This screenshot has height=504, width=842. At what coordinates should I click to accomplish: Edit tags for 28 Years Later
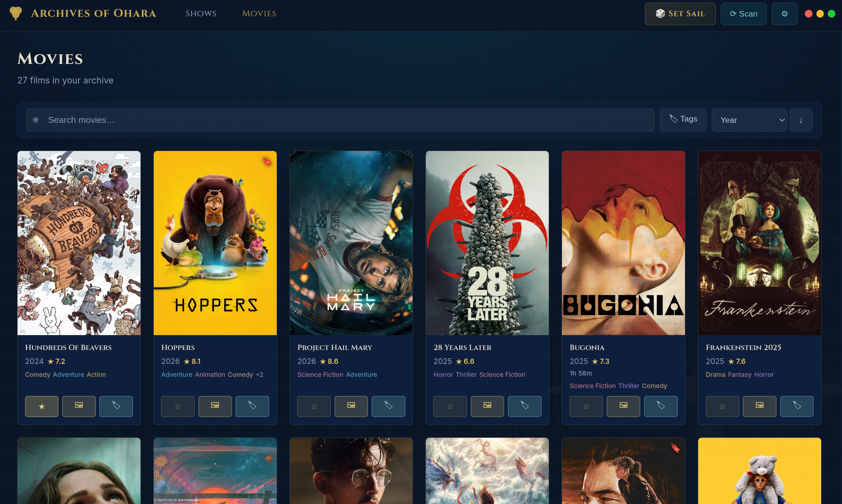[525, 406]
